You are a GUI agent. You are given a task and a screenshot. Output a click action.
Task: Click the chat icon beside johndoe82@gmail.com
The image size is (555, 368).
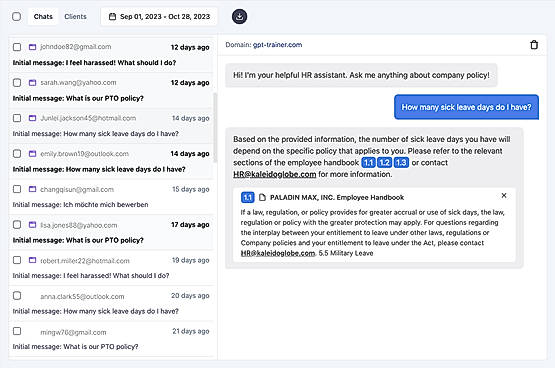32,47
